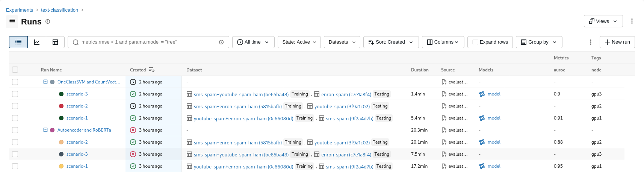Toggle the runs list hamburger icon
This screenshot has width=644, height=188.
tap(12, 21)
